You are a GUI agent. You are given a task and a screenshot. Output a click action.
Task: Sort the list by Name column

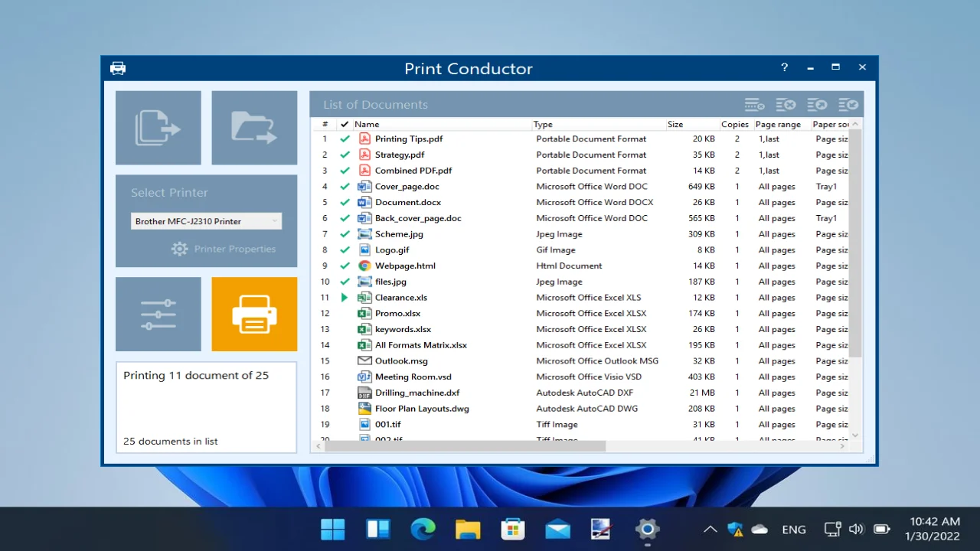click(442, 124)
